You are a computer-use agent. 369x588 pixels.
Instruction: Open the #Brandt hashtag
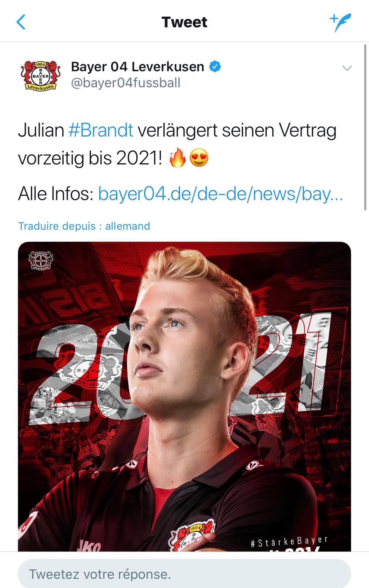(101, 130)
